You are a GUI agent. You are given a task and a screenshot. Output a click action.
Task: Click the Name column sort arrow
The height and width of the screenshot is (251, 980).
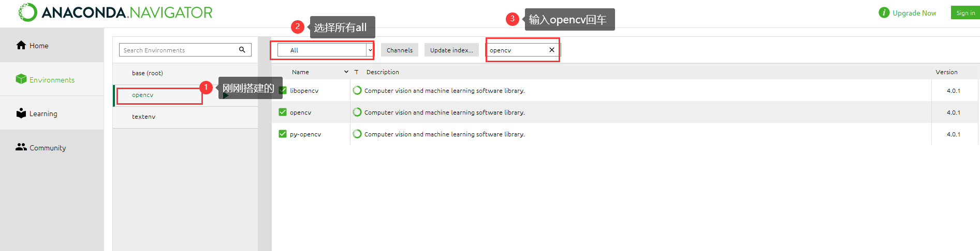(x=346, y=72)
